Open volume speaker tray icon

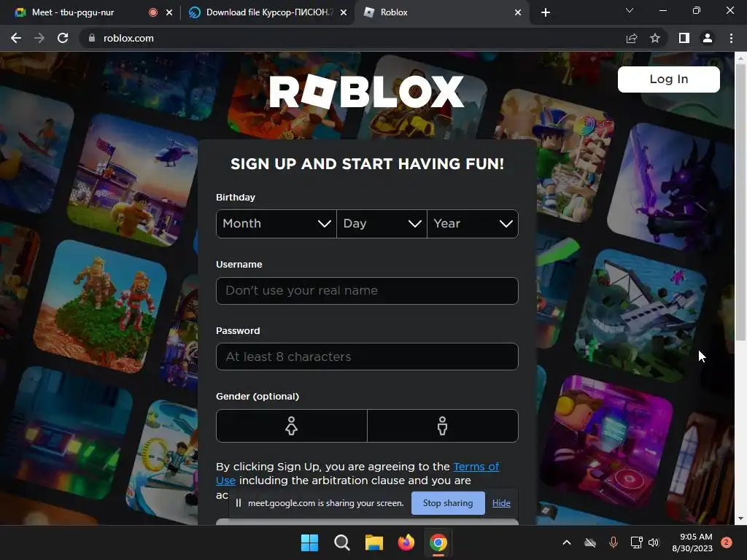[654, 542]
